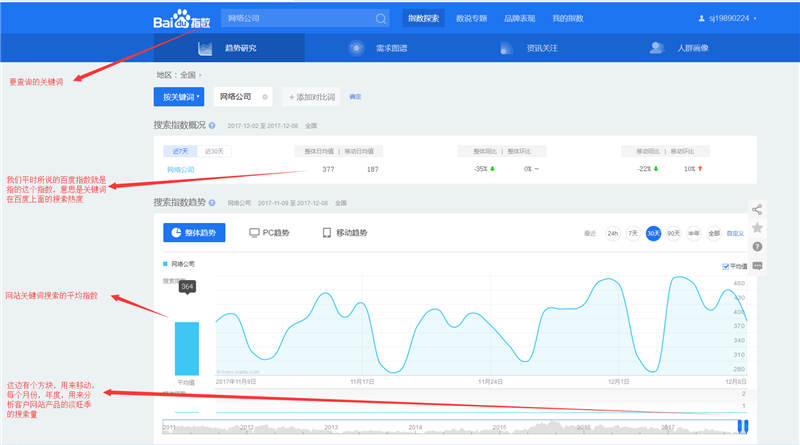Select the 24h time range
Viewport: 800px width, 445px height.
click(x=613, y=233)
